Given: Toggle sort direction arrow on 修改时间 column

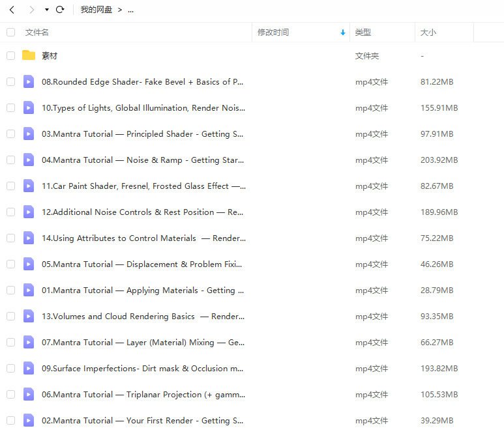Looking at the screenshot, I should (x=343, y=33).
